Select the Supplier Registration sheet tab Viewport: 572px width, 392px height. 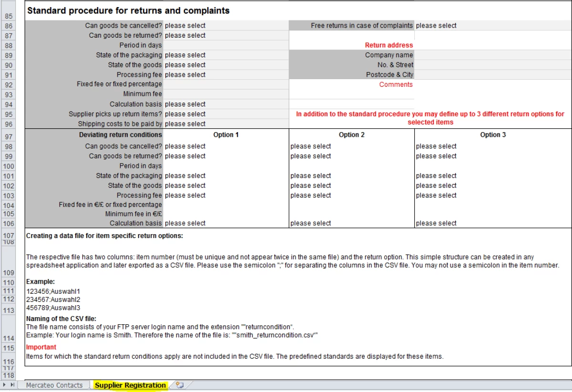pyautogui.click(x=130, y=385)
